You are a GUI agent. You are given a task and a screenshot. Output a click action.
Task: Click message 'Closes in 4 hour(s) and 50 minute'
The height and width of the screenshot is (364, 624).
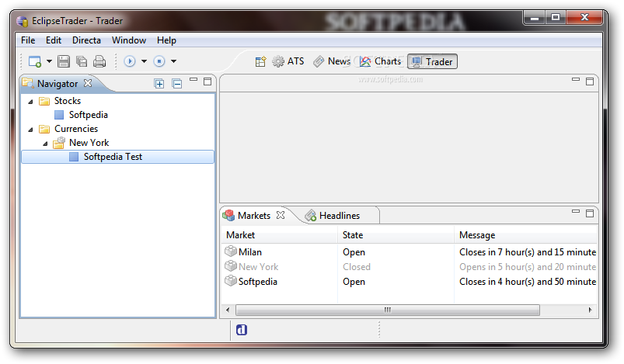pos(528,282)
